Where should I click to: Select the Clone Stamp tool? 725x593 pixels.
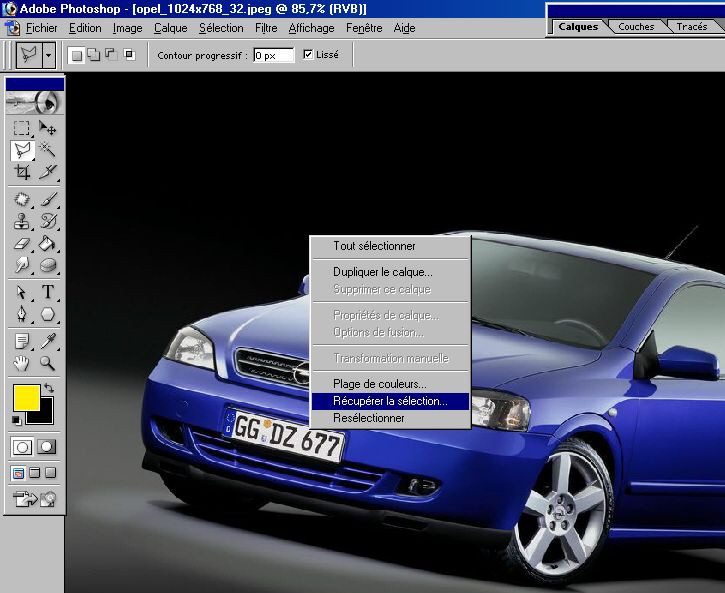(22, 221)
